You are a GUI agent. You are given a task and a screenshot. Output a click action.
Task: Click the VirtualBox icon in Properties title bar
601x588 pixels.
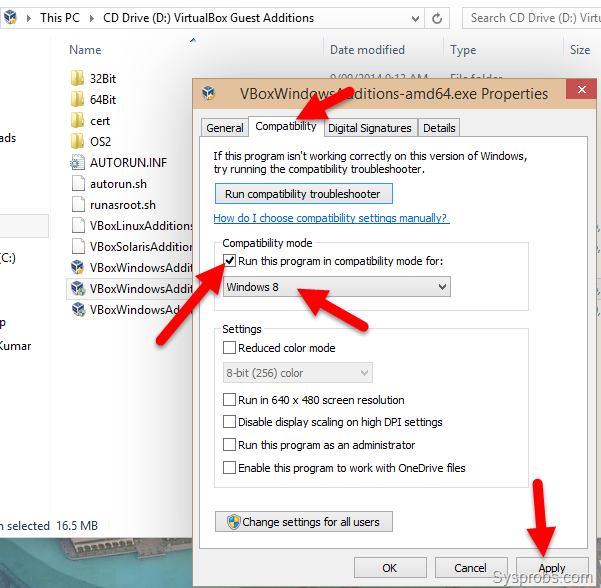click(x=209, y=93)
